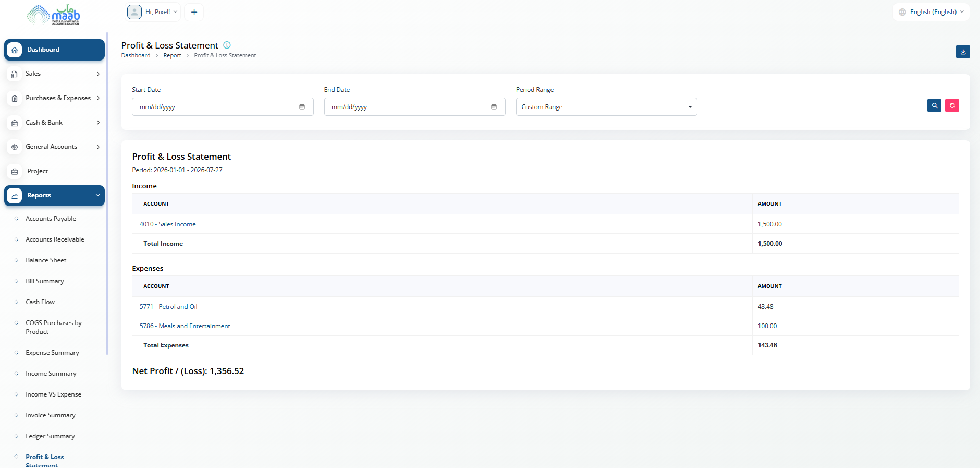Click the End Date input field

tap(414, 107)
